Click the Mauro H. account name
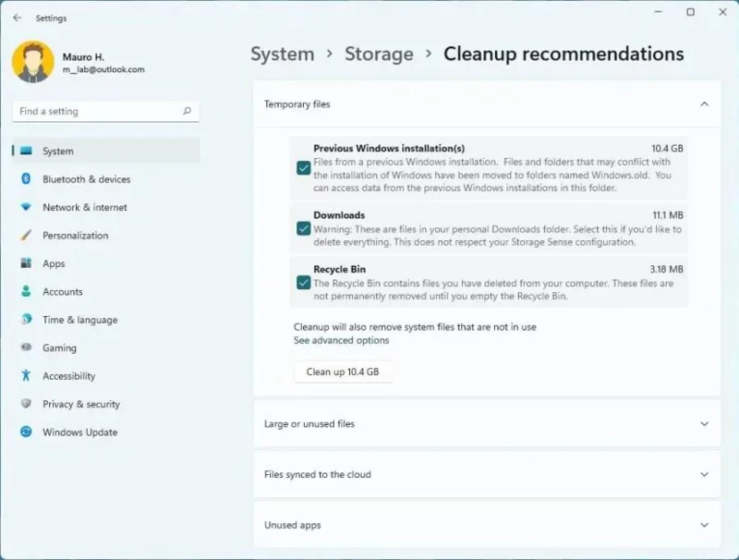739x560 pixels. coord(83,57)
